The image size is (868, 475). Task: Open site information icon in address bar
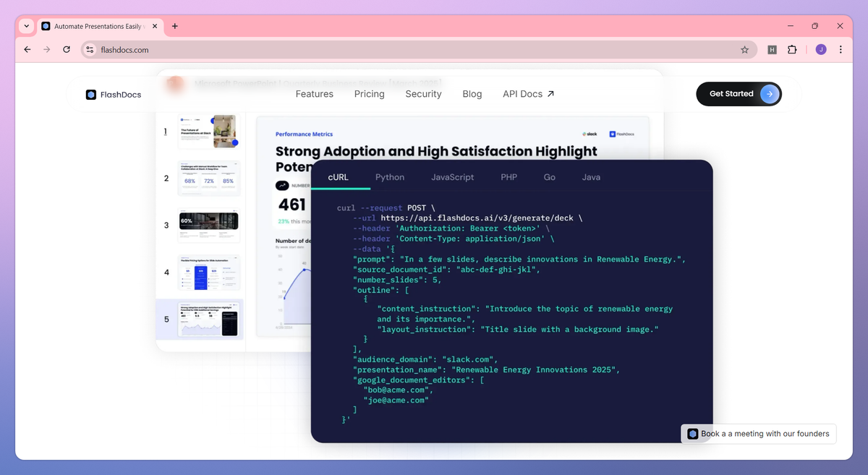pos(90,50)
